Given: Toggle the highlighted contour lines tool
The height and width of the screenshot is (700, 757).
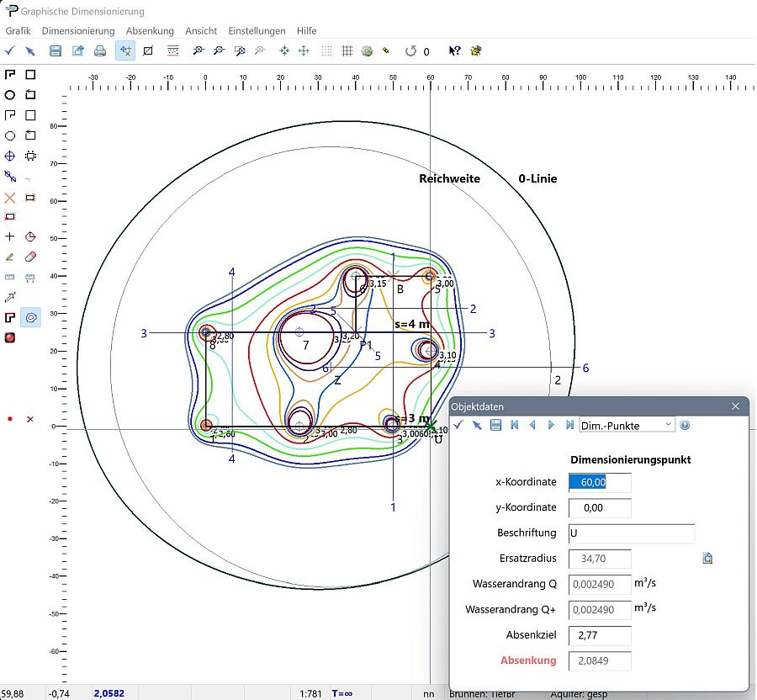Looking at the screenshot, I should tap(31, 317).
